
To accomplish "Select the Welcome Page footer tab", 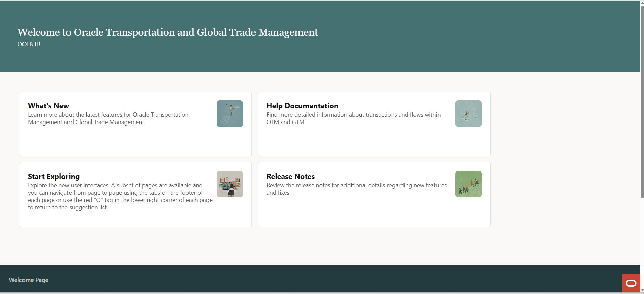I will tap(29, 280).
